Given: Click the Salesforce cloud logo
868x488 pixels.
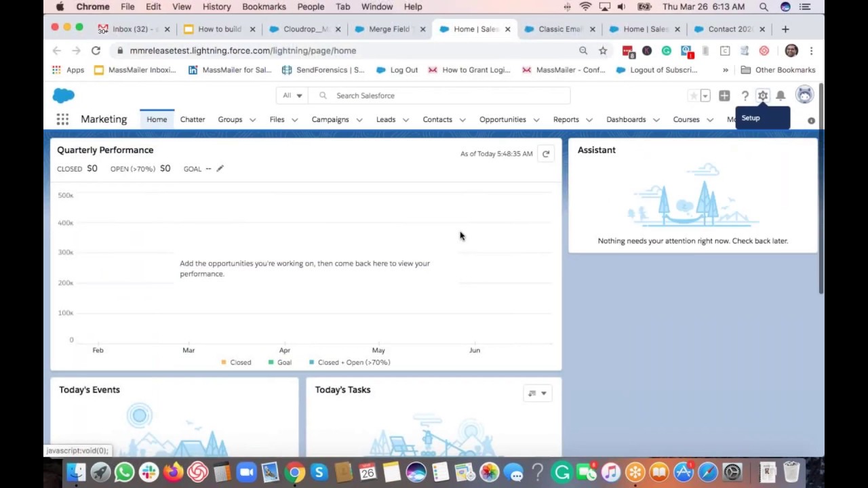Looking at the screenshot, I should (x=64, y=96).
